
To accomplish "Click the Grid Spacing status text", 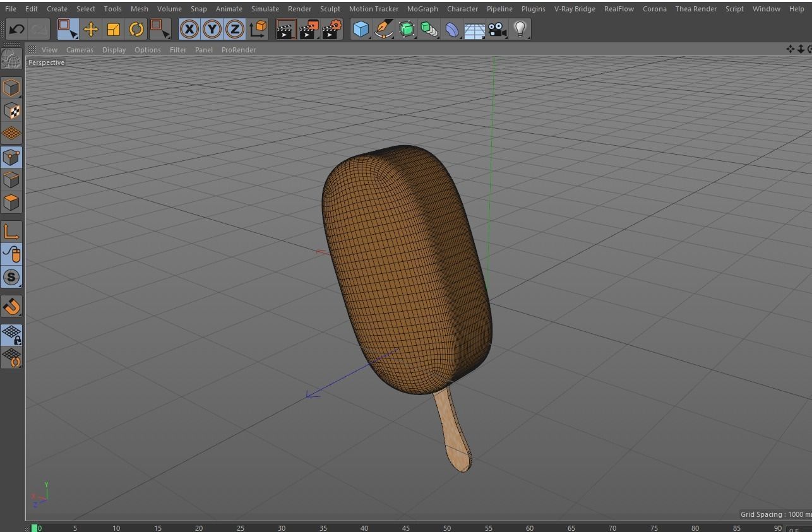I will [x=776, y=514].
